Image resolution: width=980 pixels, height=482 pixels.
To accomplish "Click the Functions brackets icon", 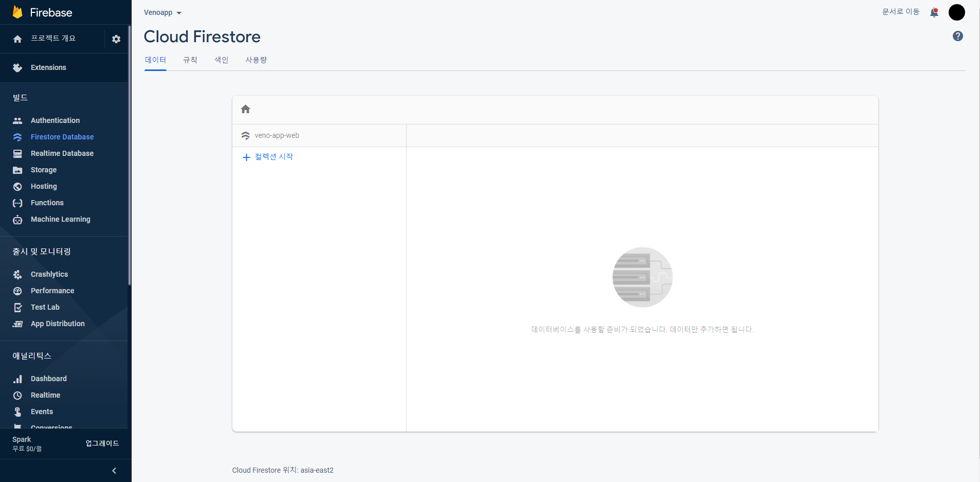I will tap(17, 203).
